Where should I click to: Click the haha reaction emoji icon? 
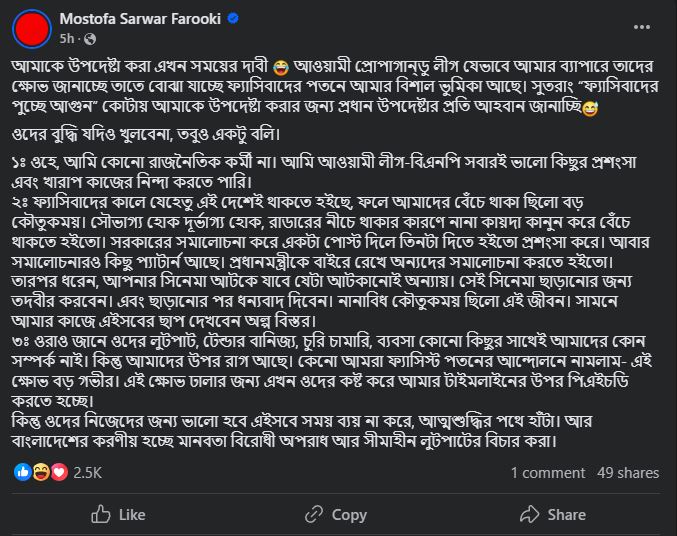click(x=41, y=471)
